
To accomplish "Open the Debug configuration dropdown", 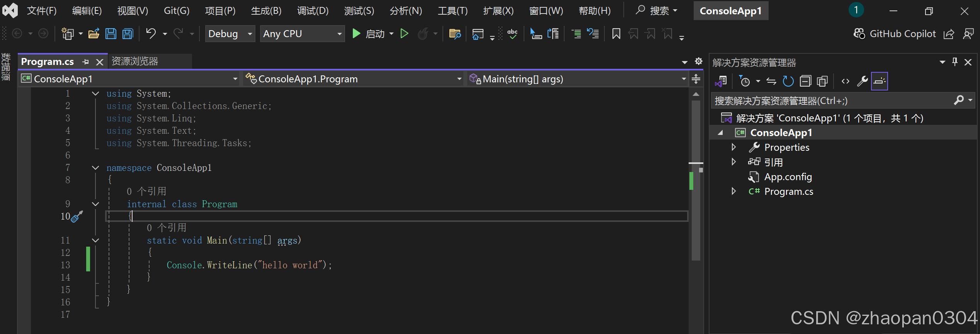I will tap(230, 34).
